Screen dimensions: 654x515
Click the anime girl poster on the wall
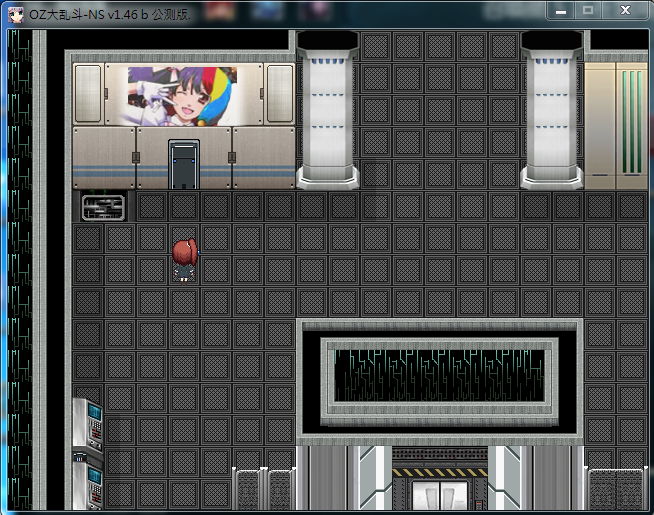[x=183, y=96]
